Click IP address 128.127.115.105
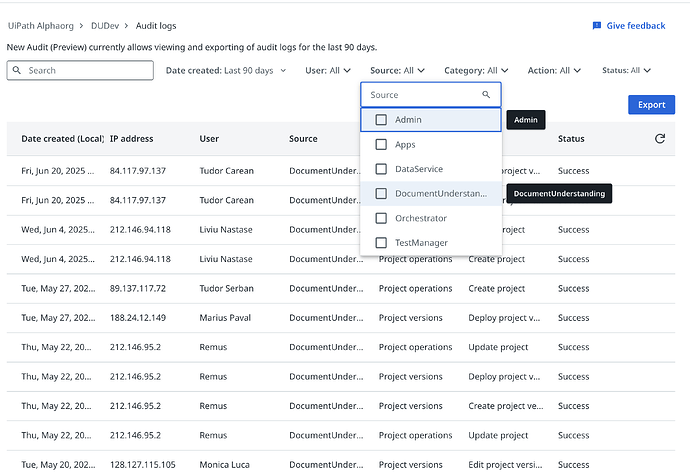The height and width of the screenshot is (474, 690). pos(143,465)
